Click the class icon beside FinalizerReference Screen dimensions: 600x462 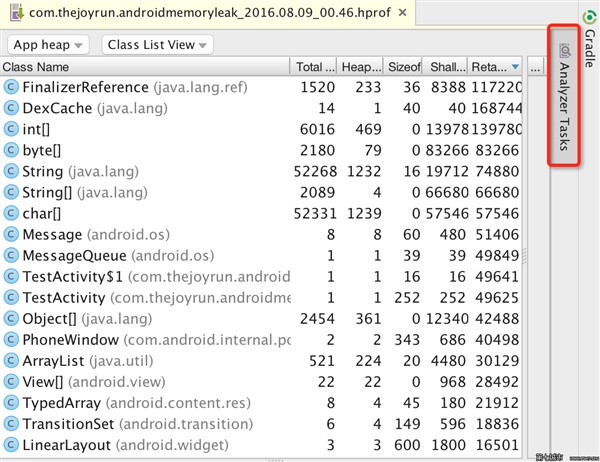pyautogui.click(x=11, y=87)
